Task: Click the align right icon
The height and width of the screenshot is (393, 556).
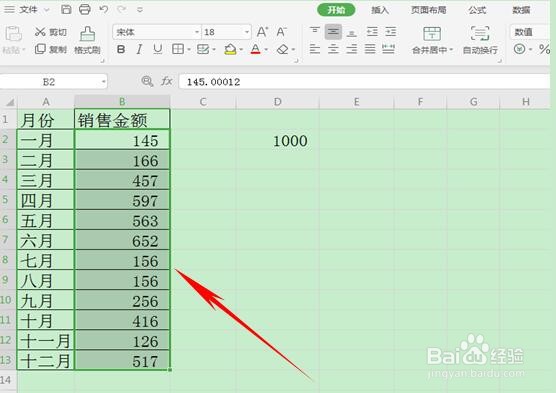Action: coord(351,49)
